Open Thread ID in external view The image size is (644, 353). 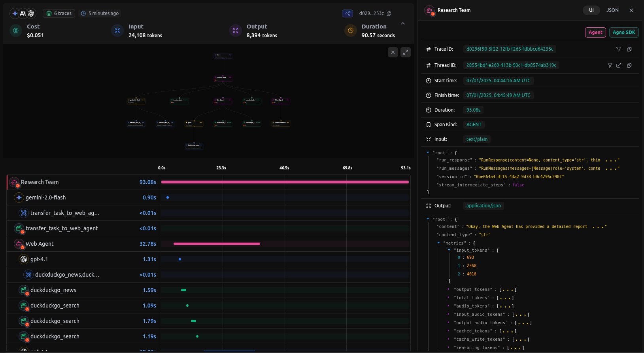click(619, 65)
